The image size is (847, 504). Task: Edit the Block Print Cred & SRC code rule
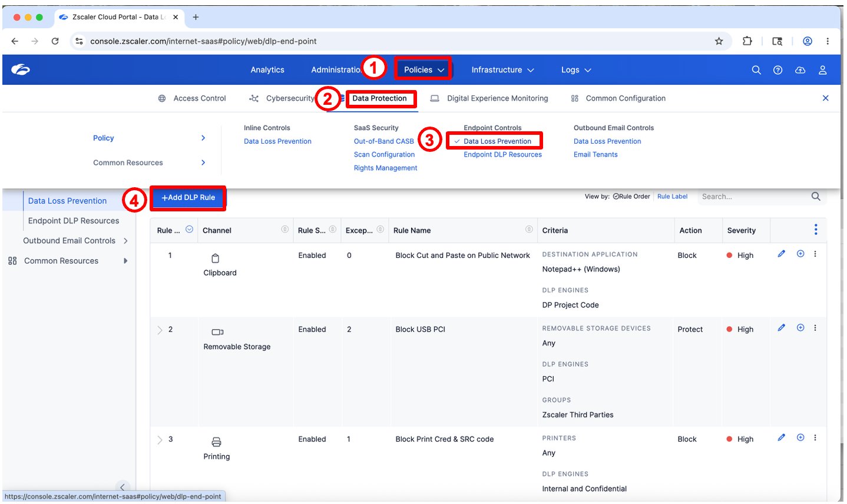pyautogui.click(x=782, y=437)
